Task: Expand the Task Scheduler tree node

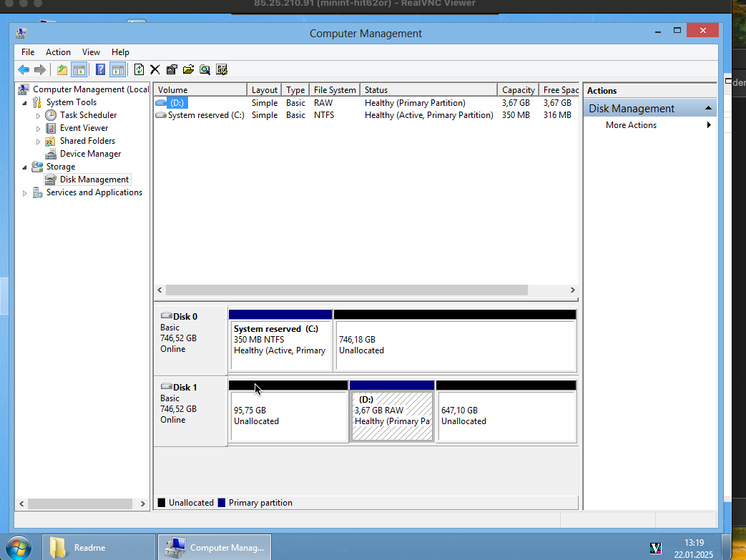Action: [39, 116]
